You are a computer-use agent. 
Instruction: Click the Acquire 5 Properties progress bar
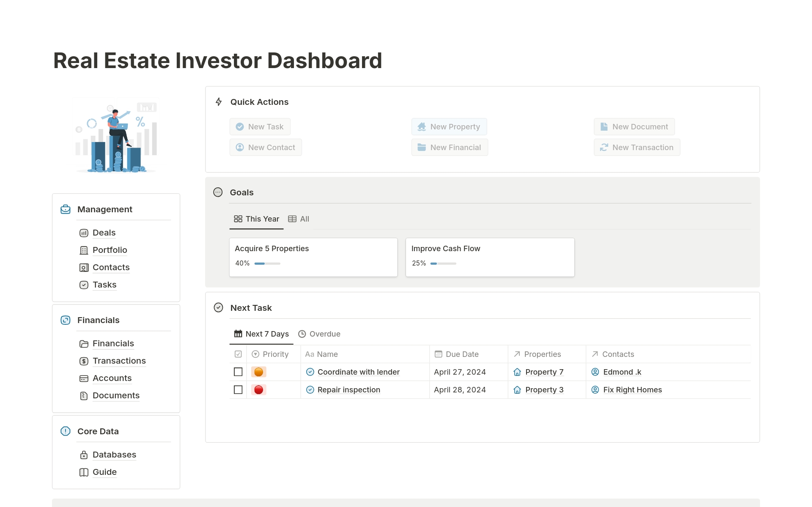267,263
